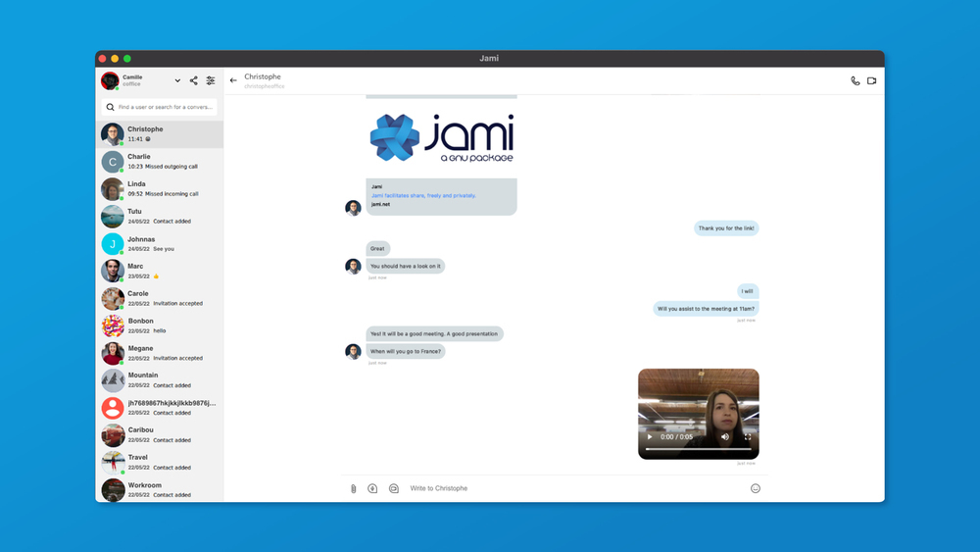Start a video call with Christophe

872,80
